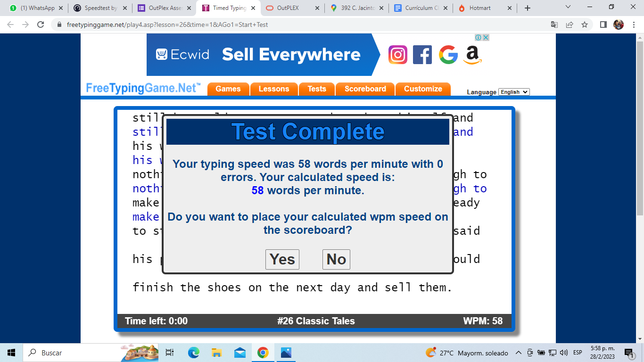Open the Scoreboard tab

click(x=365, y=89)
